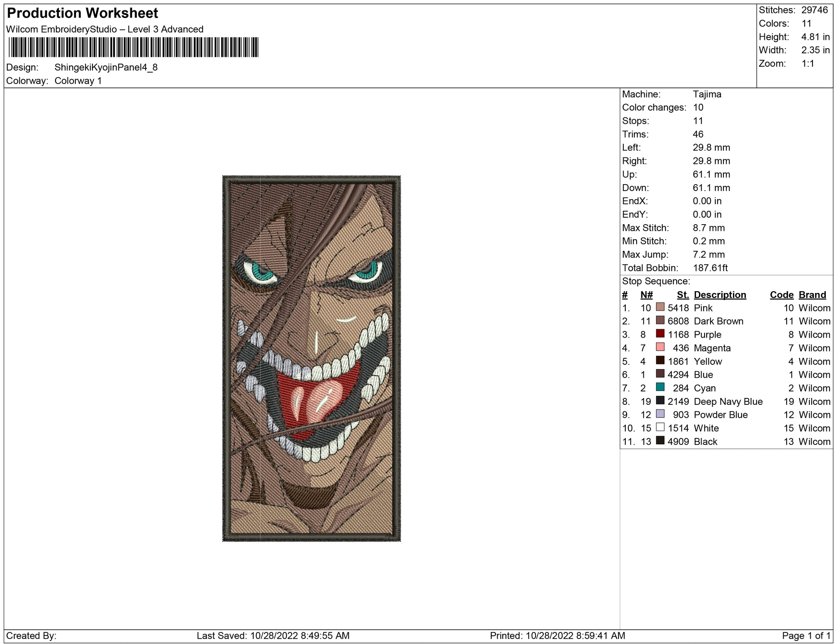Click the Description column header
The image size is (837, 644).
720,295
